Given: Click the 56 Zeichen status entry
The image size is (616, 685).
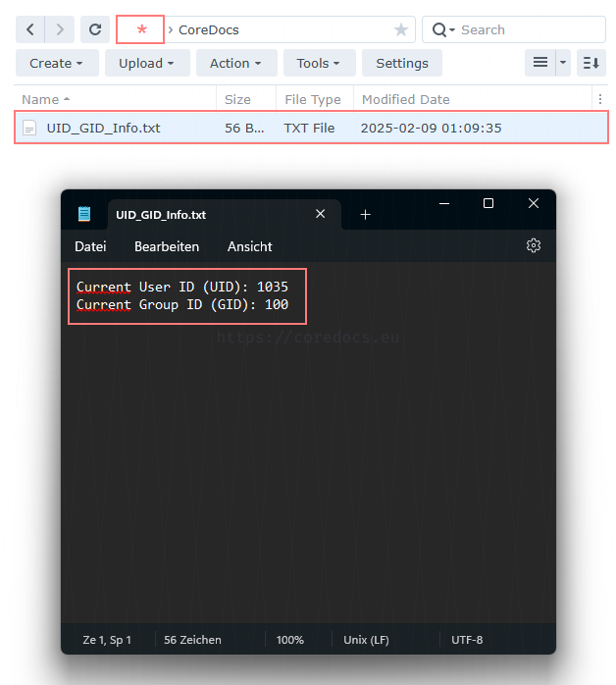Looking at the screenshot, I should point(192,640).
